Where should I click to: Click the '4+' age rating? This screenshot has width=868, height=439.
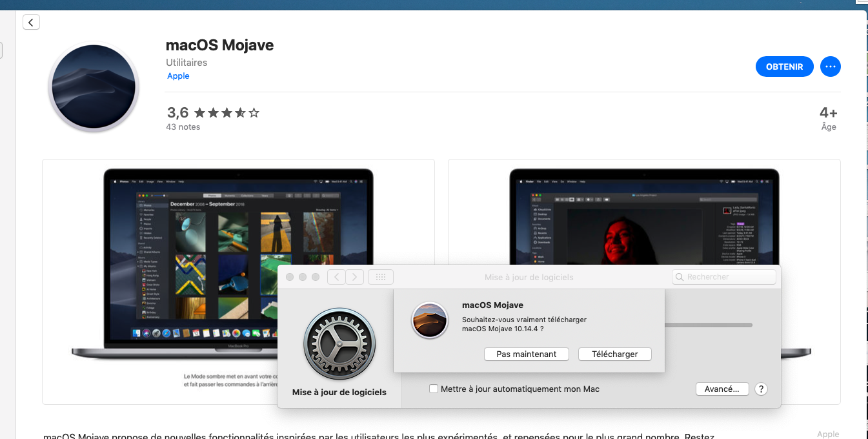(x=829, y=113)
